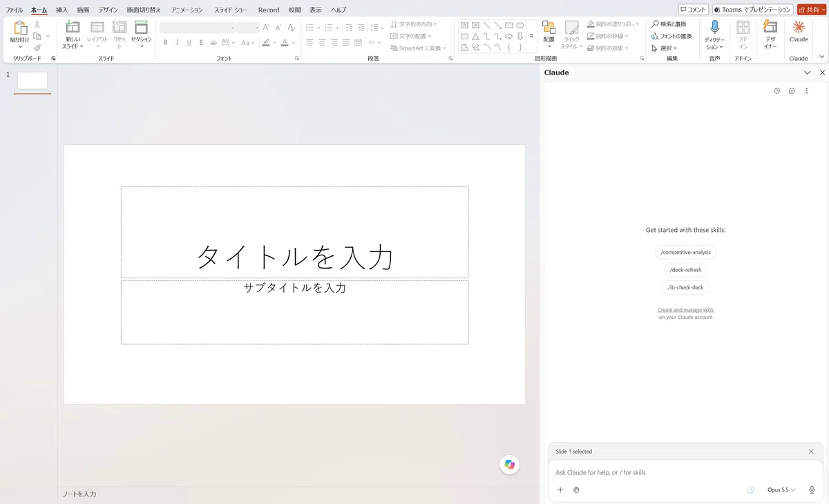Toggle center text alignment
Image resolution: width=829 pixels, height=504 pixels.
pos(322,43)
